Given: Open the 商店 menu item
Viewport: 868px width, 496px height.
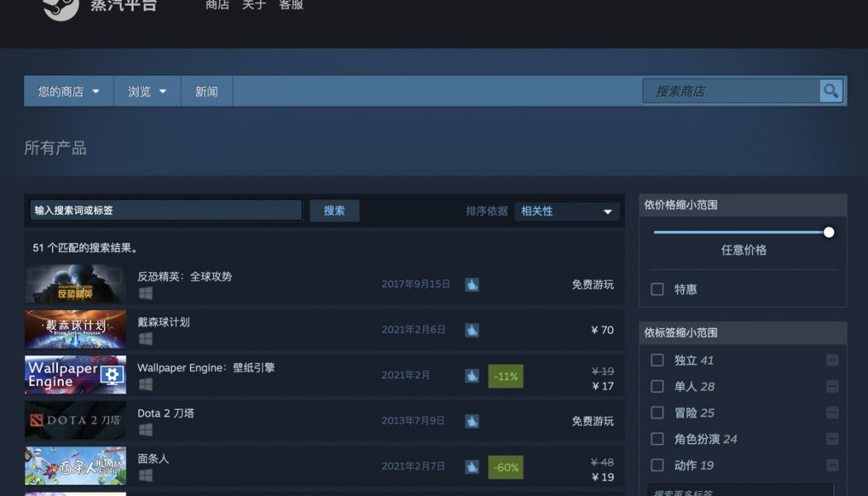Looking at the screenshot, I should coord(217,5).
